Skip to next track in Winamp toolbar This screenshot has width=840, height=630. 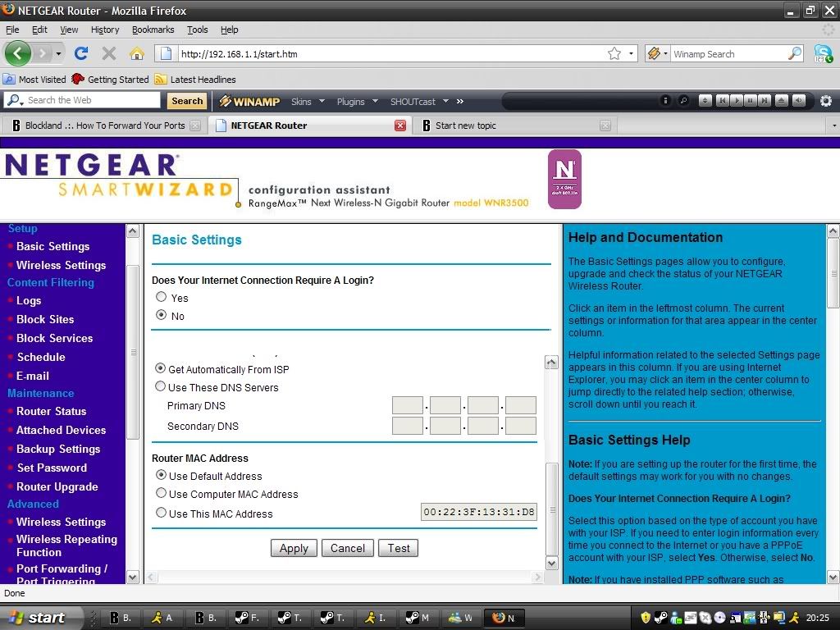pyautogui.click(x=765, y=101)
